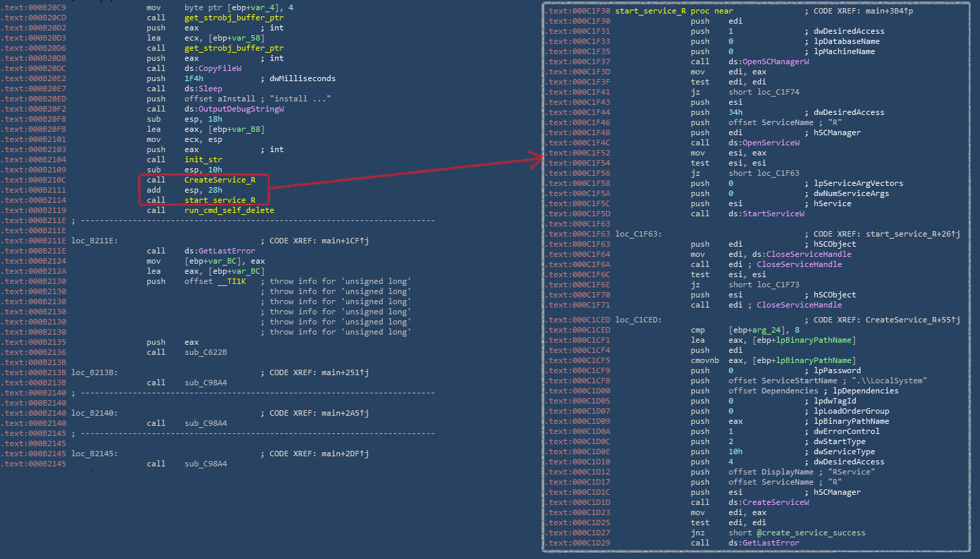Screen dimensions: 980x559
Task: Follow the init_str function call
Action: pyautogui.click(x=203, y=160)
